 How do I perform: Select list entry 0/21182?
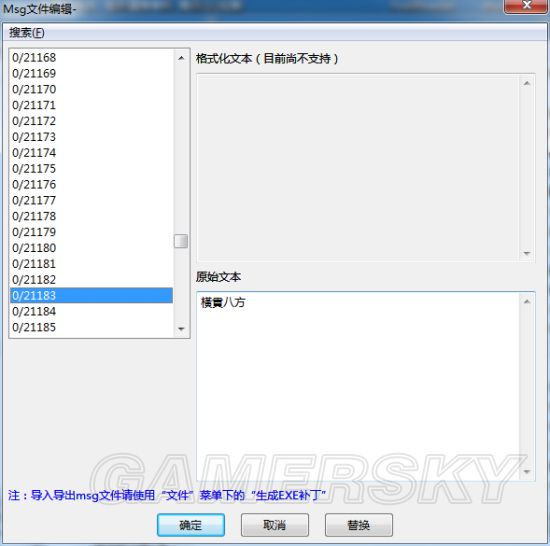click(91, 279)
